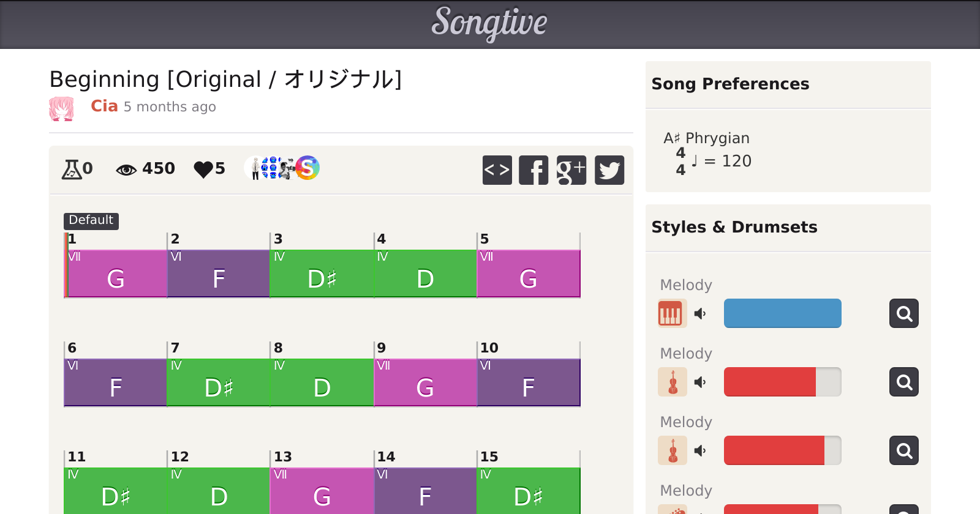
Task: Click the Songtive logo in the header
Action: point(489,23)
